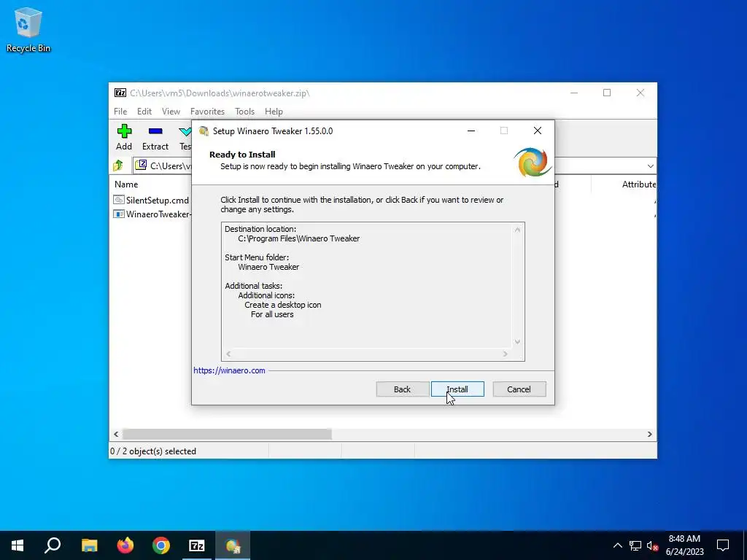This screenshot has width=747, height=560.
Task: Click the summary box scroll right arrow
Action: click(x=506, y=354)
